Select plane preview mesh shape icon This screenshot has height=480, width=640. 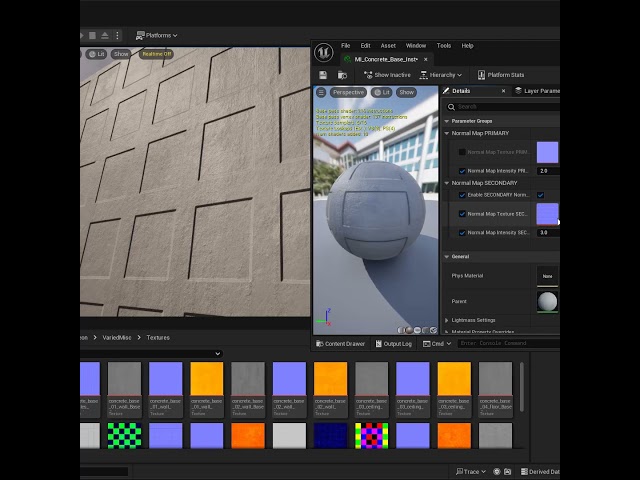(417, 330)
